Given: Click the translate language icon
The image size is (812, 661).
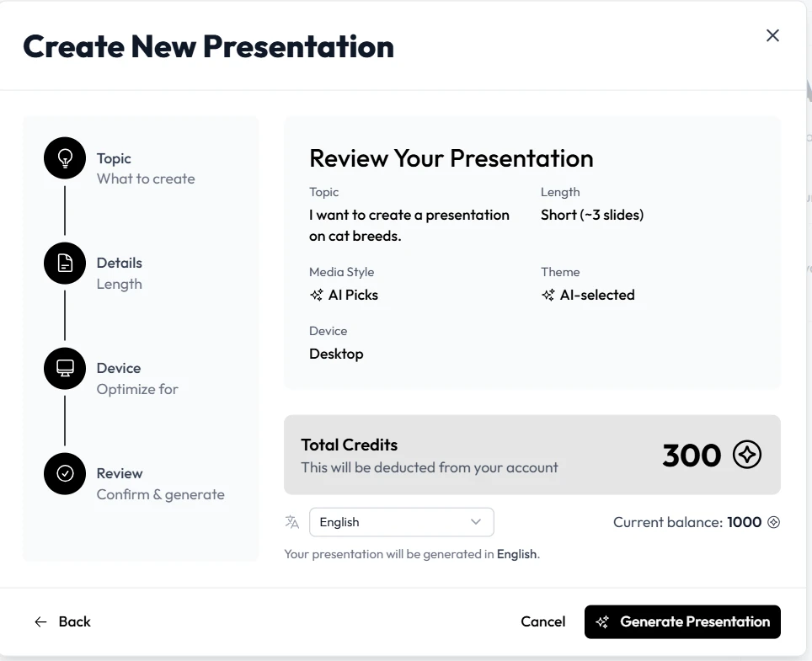Looking at the screenshot, I should tap(292, 522).
